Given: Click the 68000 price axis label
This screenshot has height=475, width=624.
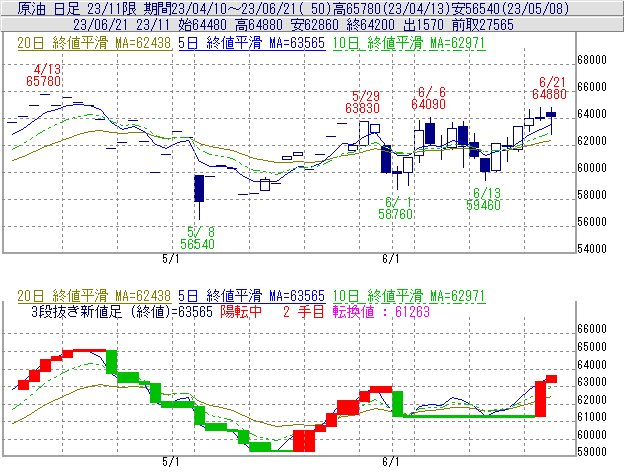Looking at the screenshot, I should tap(592, 60).
